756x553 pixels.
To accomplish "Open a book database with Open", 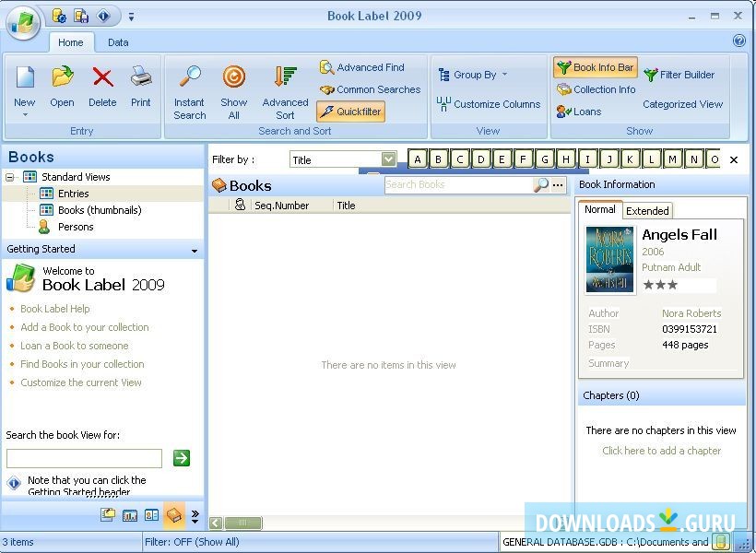I will 62,87.
